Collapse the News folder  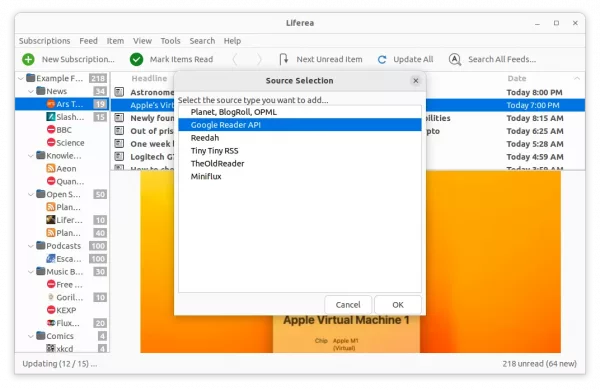(31, 91)
